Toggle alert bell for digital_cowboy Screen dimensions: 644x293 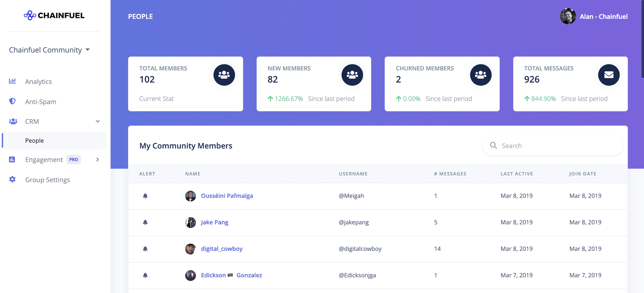pyautogui.click(x=145, y=249)
